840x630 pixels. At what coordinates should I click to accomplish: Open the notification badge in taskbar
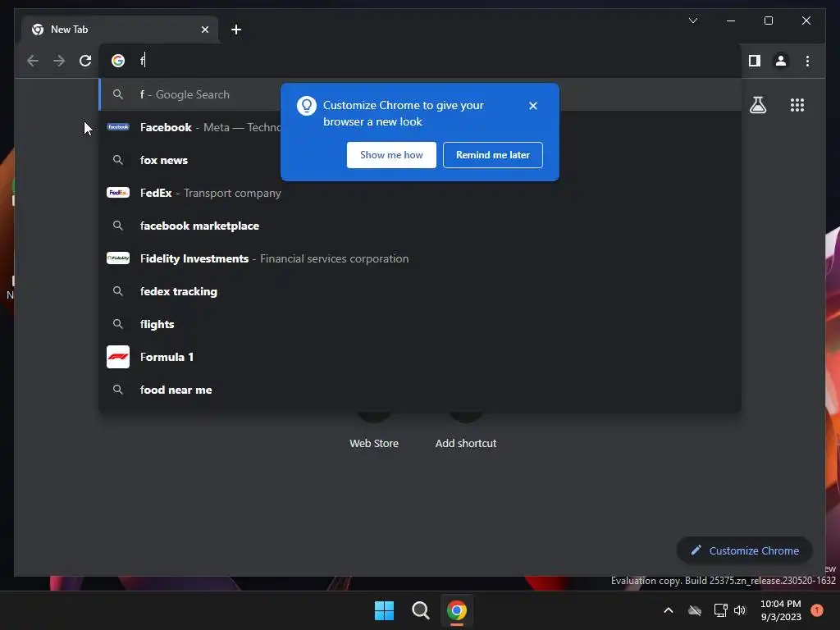click(x=816, y=610)
